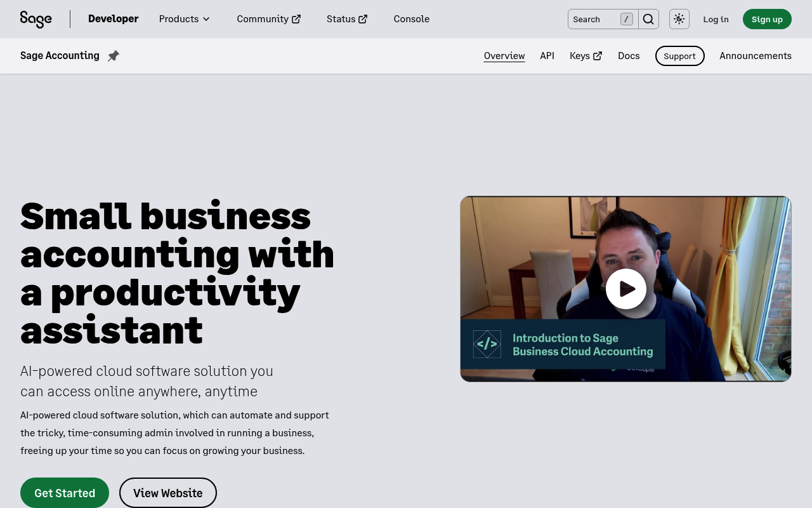The image size is (812, 508).
Task: Expand the Products dropdown menu
Action: (x=184, y=19)
